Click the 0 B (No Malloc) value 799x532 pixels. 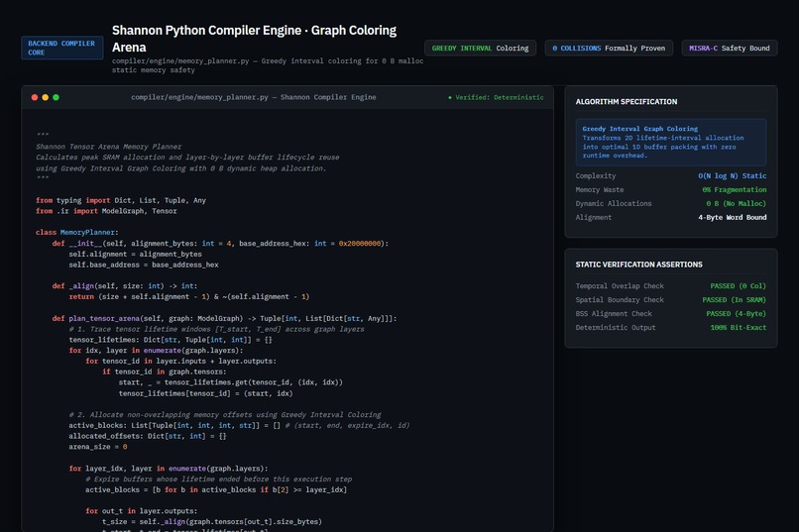pyautogui.click(x=736, y=203)
